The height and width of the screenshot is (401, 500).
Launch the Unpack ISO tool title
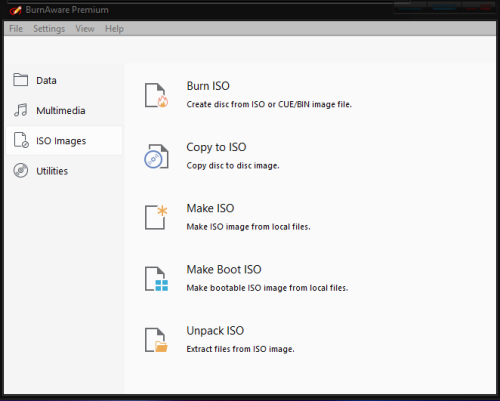215,331
